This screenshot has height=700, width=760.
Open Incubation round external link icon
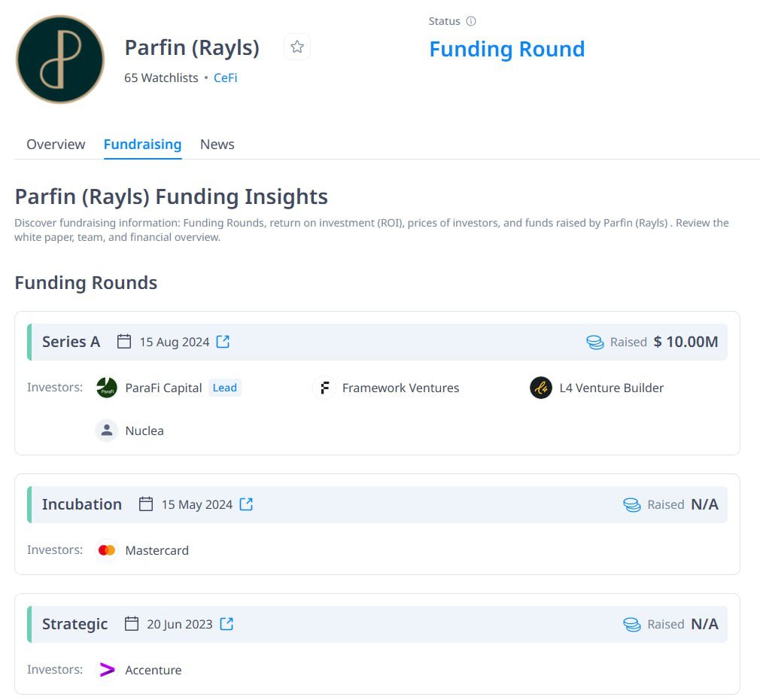[246, 504]
